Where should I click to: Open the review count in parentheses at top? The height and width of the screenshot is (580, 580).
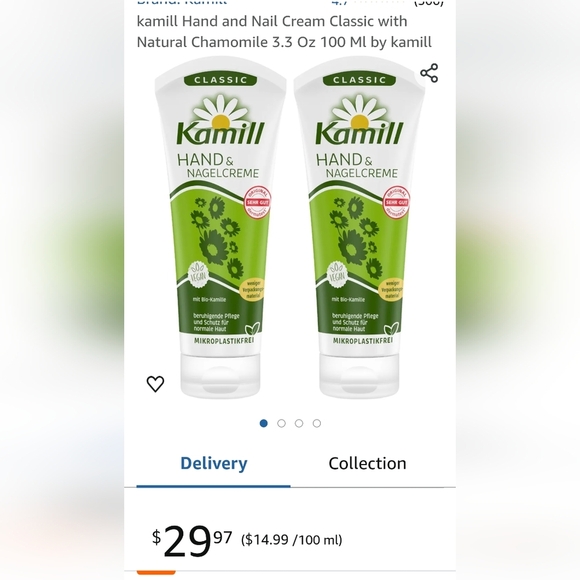(x=428, y=3)
